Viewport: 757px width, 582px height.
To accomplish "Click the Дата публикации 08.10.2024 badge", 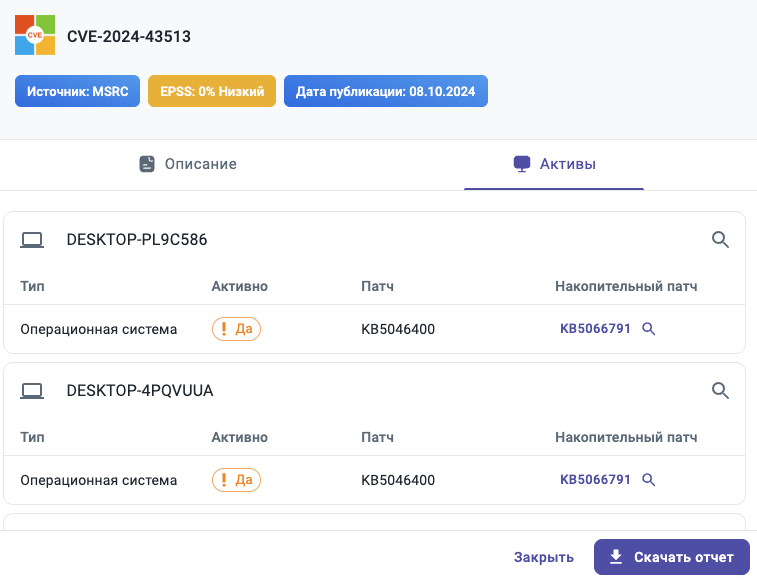I will [x=385, y=91].
